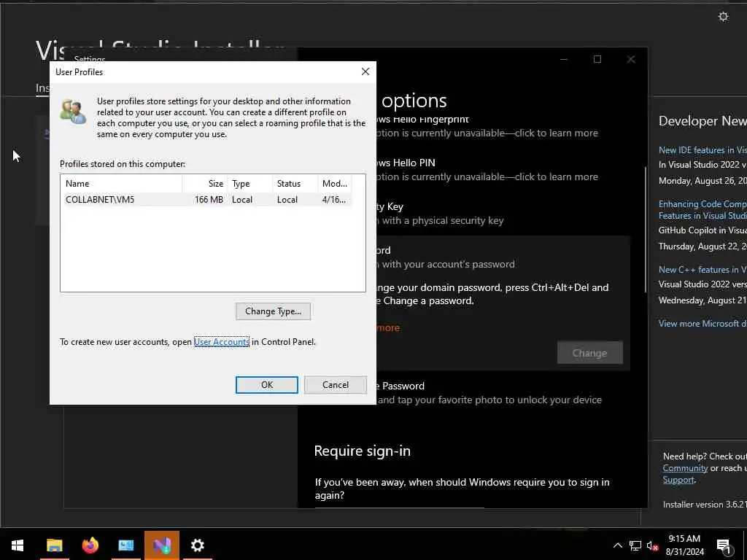
Task: Click OK in User Profiles dialog
Action: (267, 385)
